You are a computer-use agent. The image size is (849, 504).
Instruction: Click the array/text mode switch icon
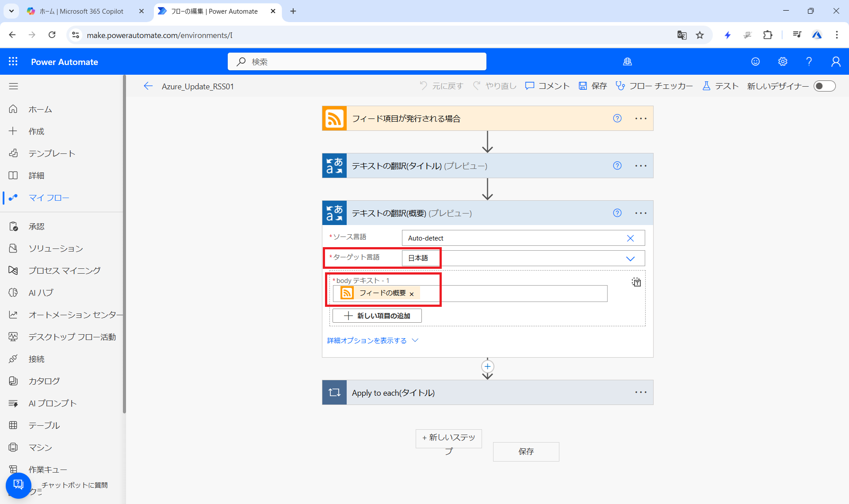click(636, 282)
